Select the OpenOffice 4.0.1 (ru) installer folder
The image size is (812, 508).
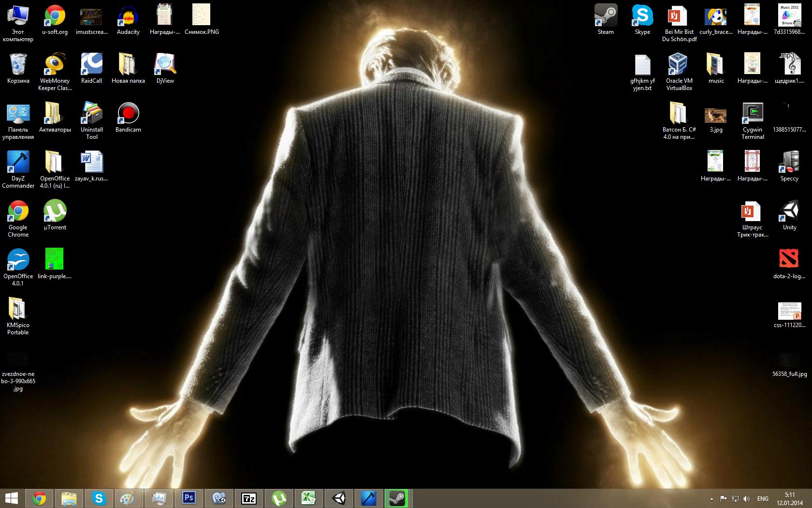pyautogui.click(x=55, y=169)
